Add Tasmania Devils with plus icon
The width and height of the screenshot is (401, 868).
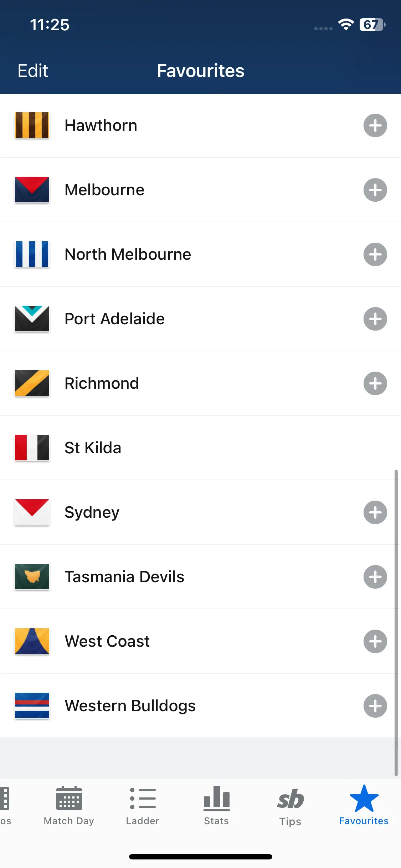point(375,577)
